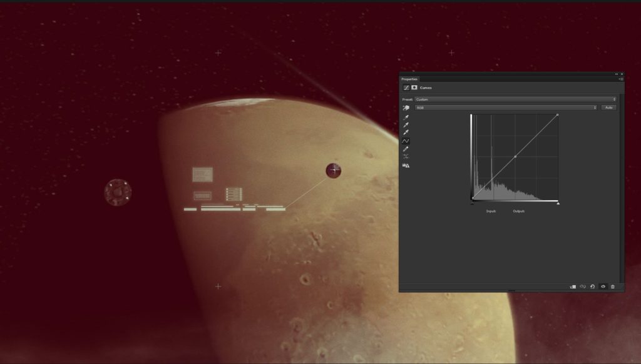The image size is (641, 364).
Task: Click the smooth curve edit icon
Action: [406, 140]
